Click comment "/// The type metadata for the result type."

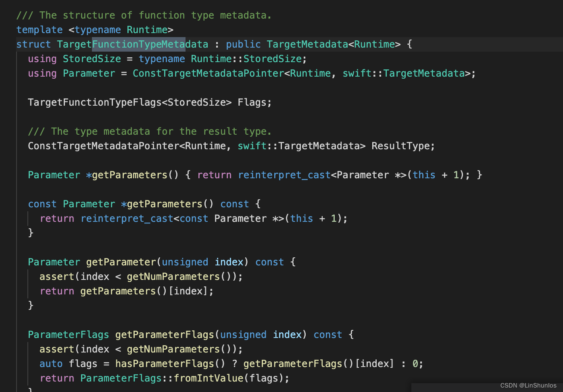pos(150,131)
